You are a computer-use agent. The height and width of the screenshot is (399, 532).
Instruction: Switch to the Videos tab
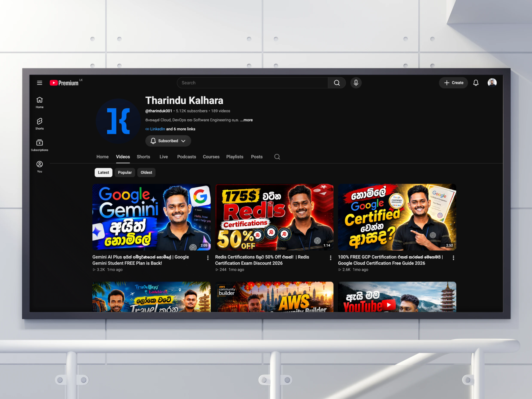point(123,157)
